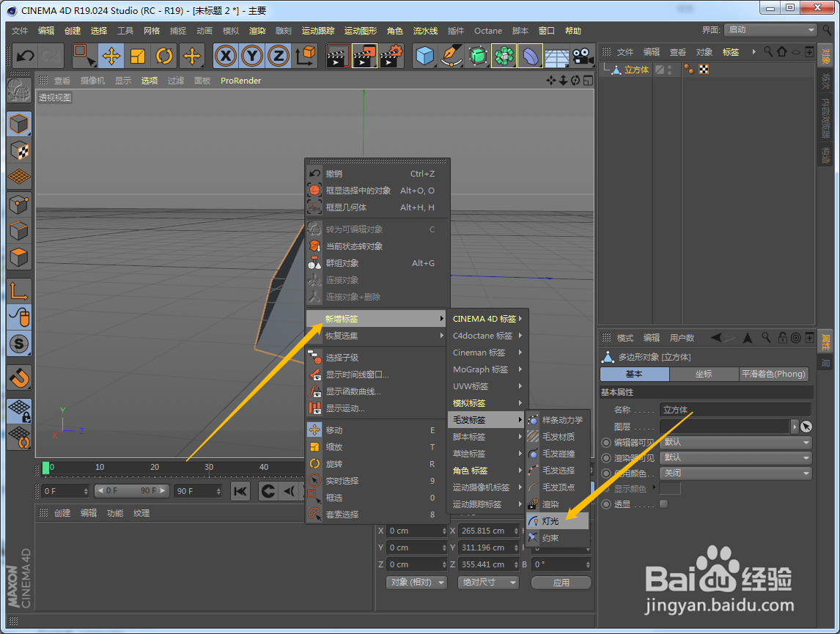This screenshot has width=840, height=634.
Task: Toggle Z axis lock icon
Action: [279, 56]
